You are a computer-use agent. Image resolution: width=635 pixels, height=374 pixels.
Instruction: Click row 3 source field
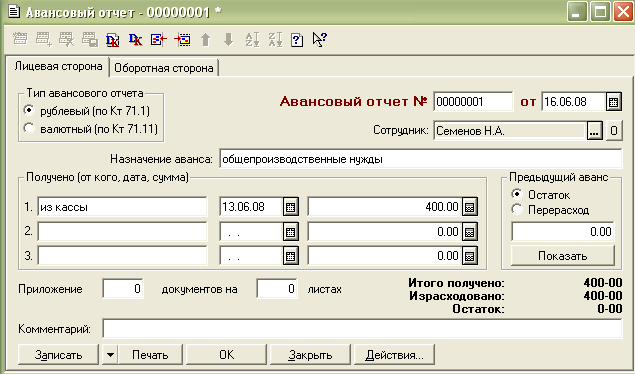click(122, 256)
